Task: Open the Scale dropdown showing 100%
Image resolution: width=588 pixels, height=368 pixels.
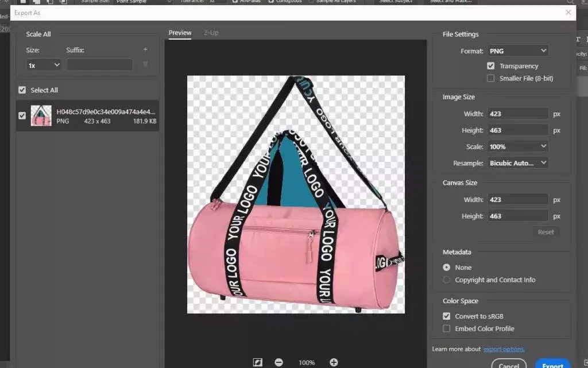Action: [517, 146]
